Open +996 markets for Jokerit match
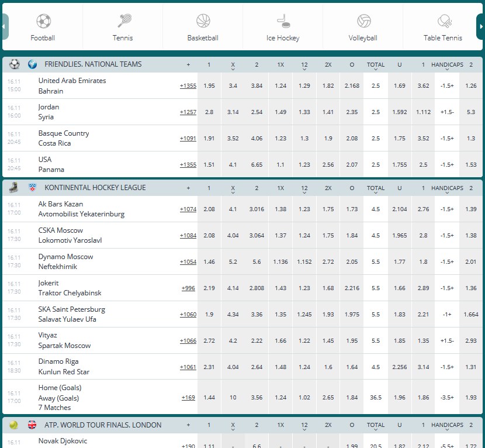485x448 pixels. 188,288
